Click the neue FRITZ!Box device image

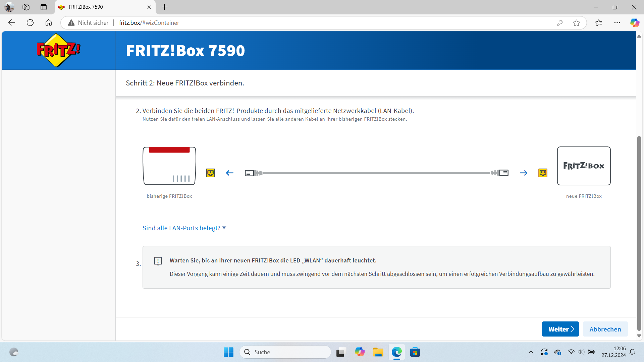[x=584, y=166]
